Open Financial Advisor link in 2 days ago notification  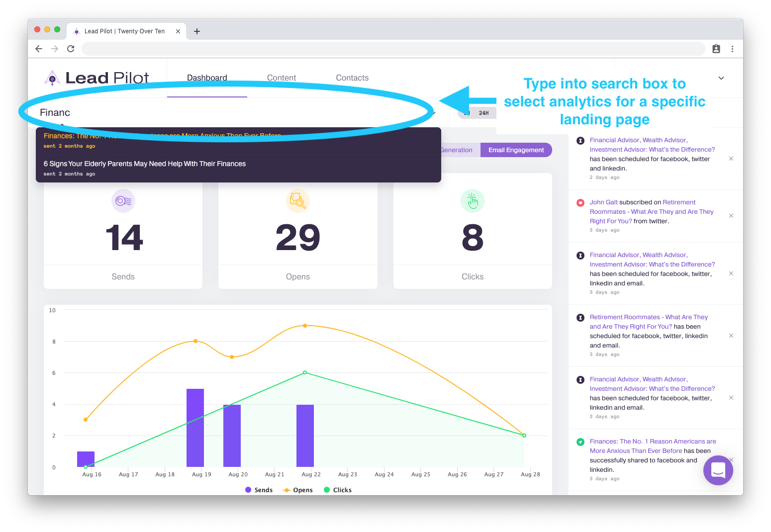652,145
